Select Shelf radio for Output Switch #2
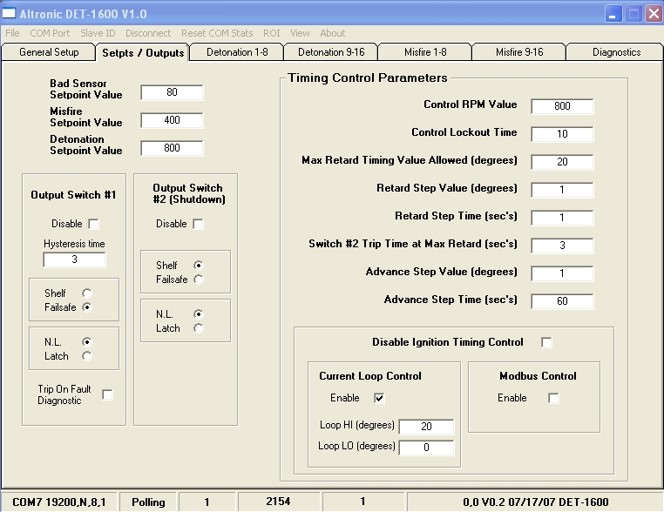This screenshot has width=664, height=512. [x=198, y=265]
